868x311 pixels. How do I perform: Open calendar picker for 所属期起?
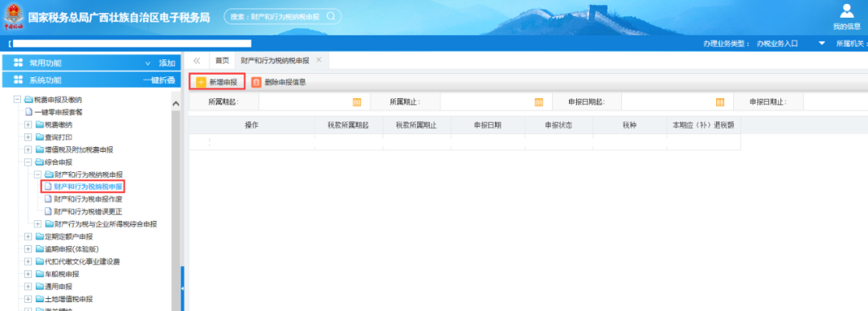(357, 102)
